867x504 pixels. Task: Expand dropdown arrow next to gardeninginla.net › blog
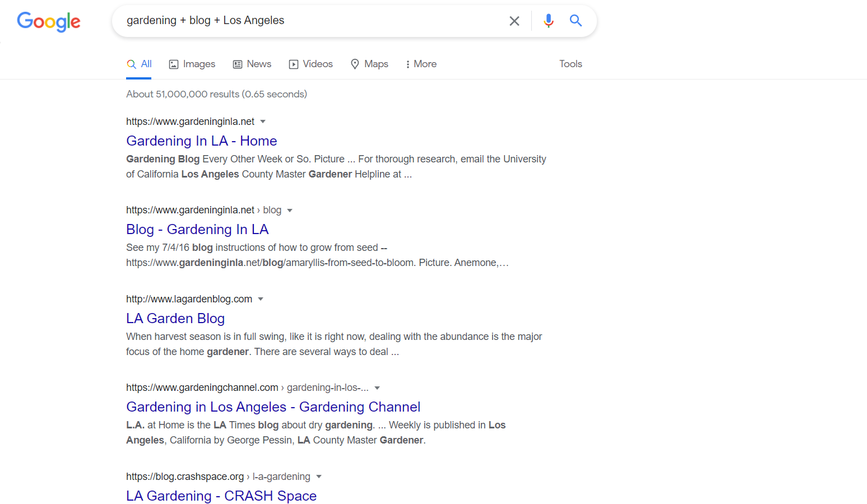[290, 211]
